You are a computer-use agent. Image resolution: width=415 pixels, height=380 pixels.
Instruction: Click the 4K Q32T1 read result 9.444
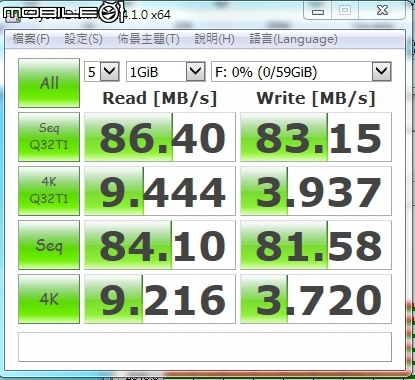coord(160,191)
